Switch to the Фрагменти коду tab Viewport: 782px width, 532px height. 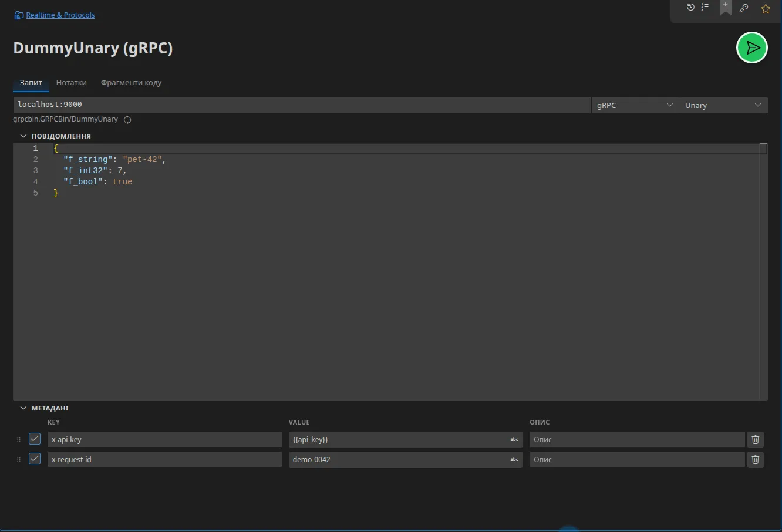point(131,83)
